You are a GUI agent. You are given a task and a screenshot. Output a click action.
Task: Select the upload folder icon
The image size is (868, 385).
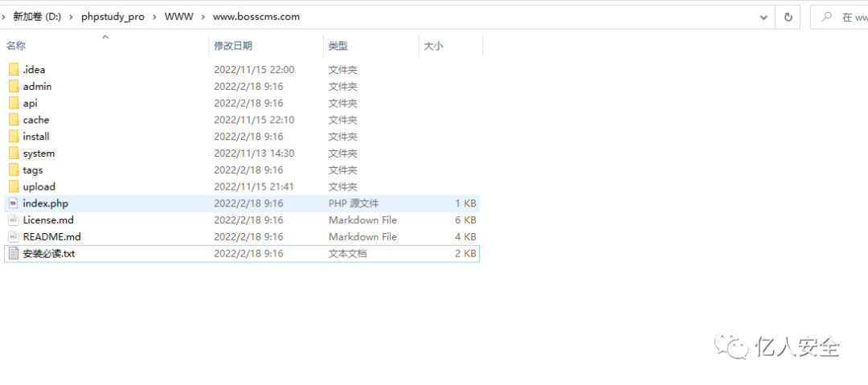coord(14,186)
